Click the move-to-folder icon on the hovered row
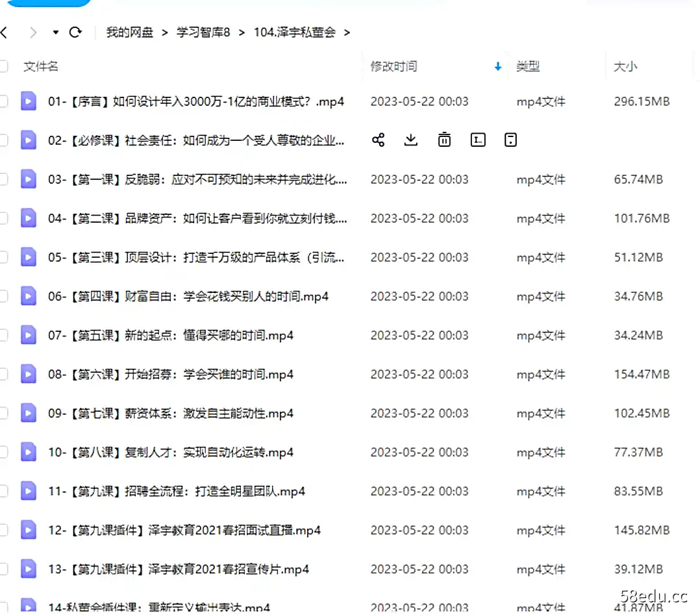Screen dimensions: 700x615 510,140
